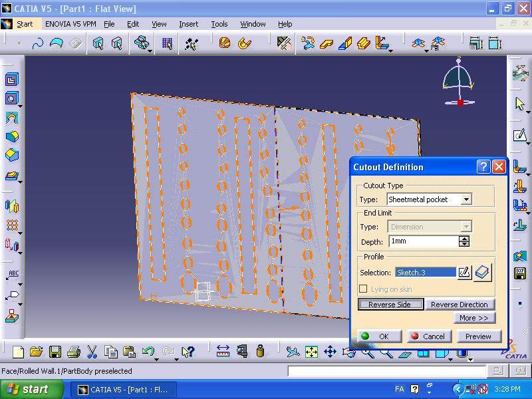The height and width of the screenshot is (399, 532).
Task: Open the Cutout Type dropdown
Action: (466, 199)
